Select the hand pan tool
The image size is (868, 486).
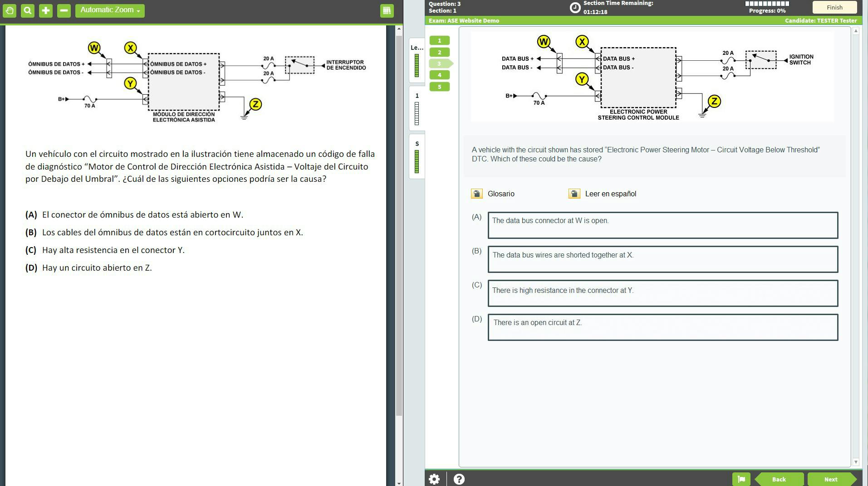pos(9,10)
